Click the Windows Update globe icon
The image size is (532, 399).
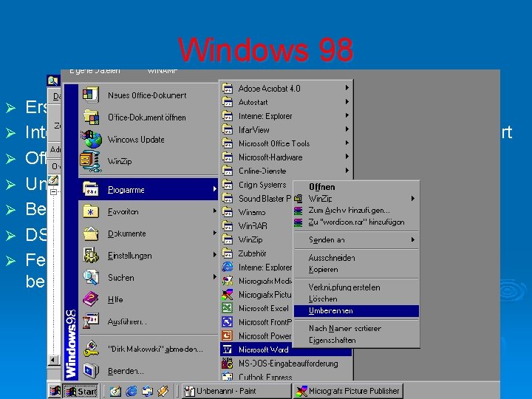coord(92,139)
